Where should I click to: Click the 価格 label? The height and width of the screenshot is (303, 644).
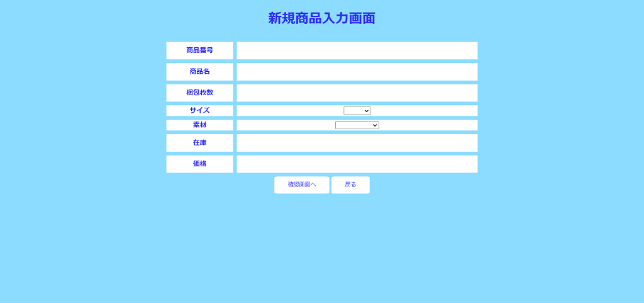pyautogui.click(x=199, y=164)
